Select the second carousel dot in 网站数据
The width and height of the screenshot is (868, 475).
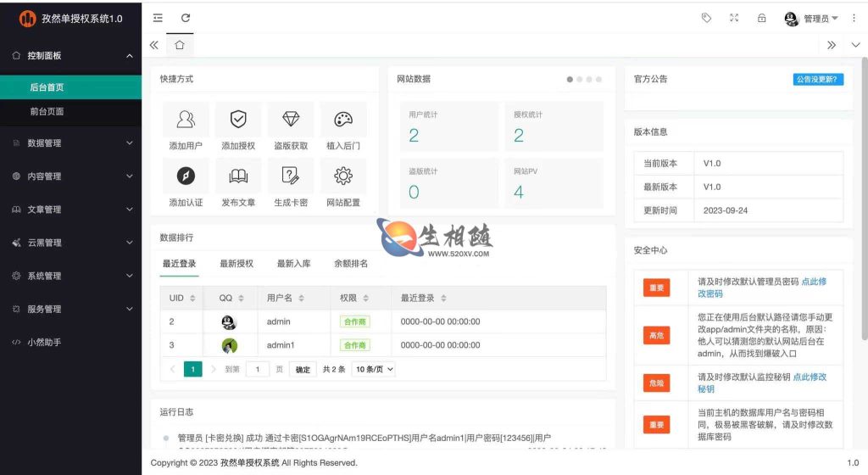[x=580, y=79]
